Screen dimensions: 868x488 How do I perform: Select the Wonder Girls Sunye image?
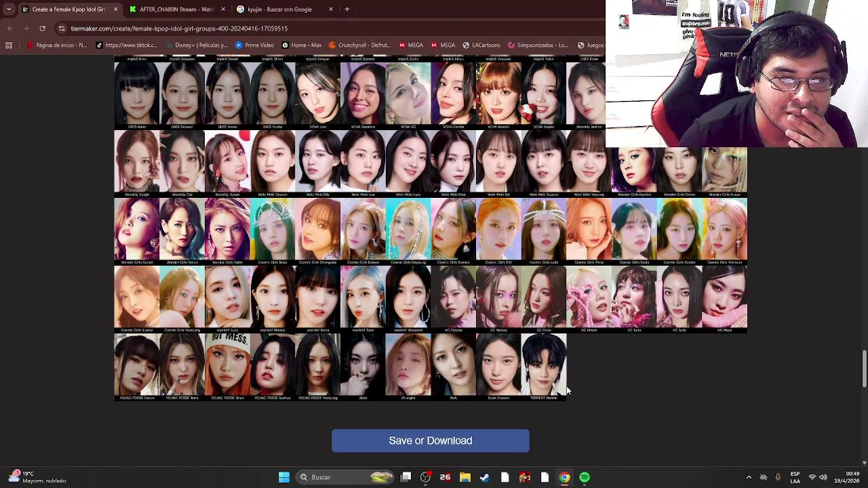724,173
